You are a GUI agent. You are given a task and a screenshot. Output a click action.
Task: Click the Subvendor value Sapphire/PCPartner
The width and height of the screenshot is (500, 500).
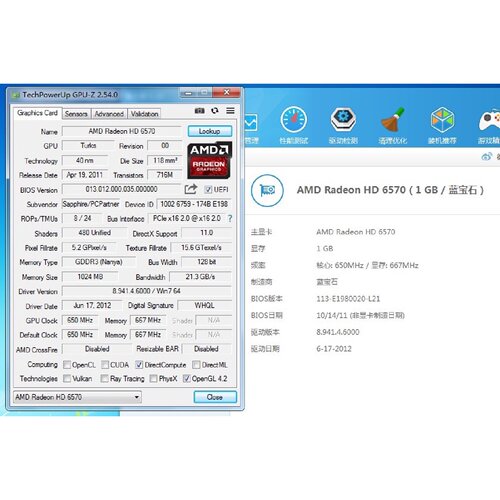pyautogui.click(x=91, y=204)
